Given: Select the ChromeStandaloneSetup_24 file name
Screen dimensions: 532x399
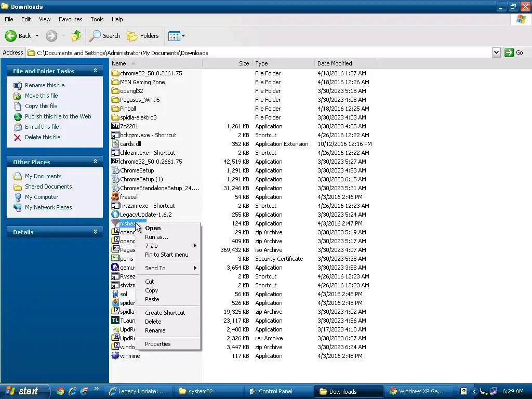Looking at the screenshot, I should coord(159,188).
